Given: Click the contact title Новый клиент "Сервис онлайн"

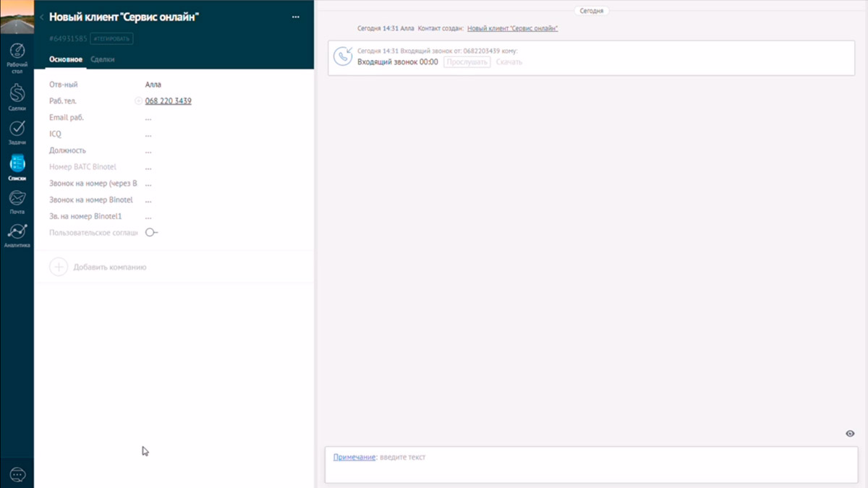Looking at the screenshot, I should click(124, 17).
